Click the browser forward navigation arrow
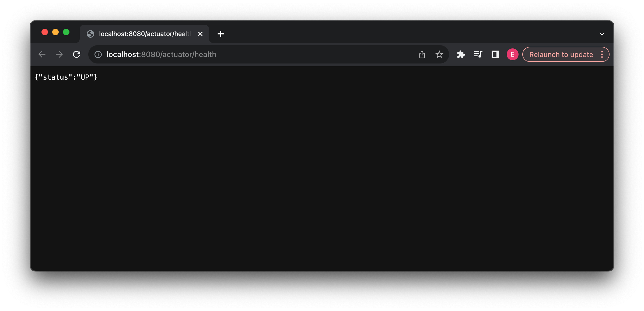This screenshot has width=644, height=311. 59,55
